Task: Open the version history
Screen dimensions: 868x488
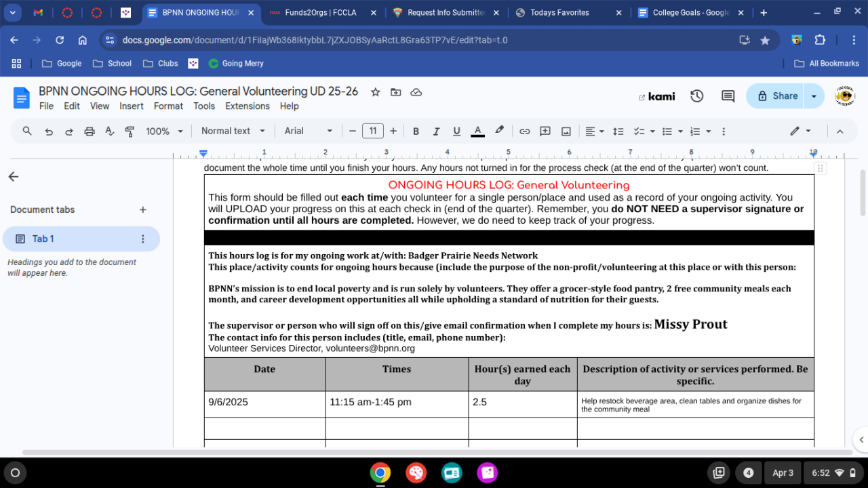Action: (x=696, y=96)
